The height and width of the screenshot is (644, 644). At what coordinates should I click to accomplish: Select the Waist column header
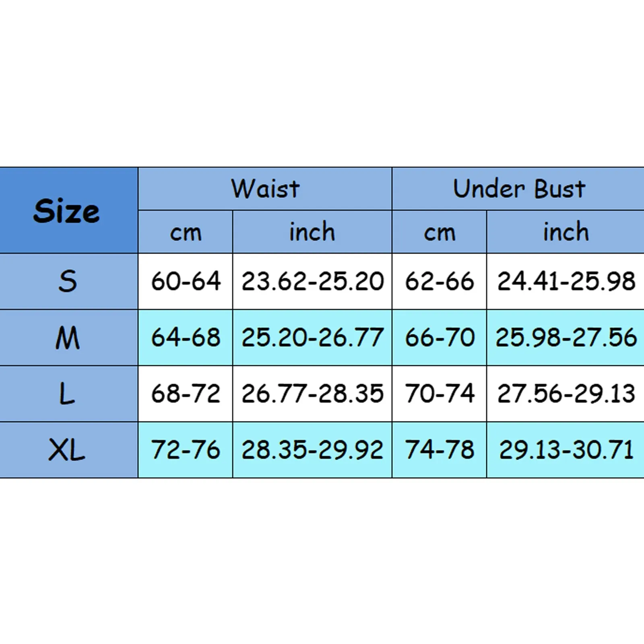click(265, 189)
